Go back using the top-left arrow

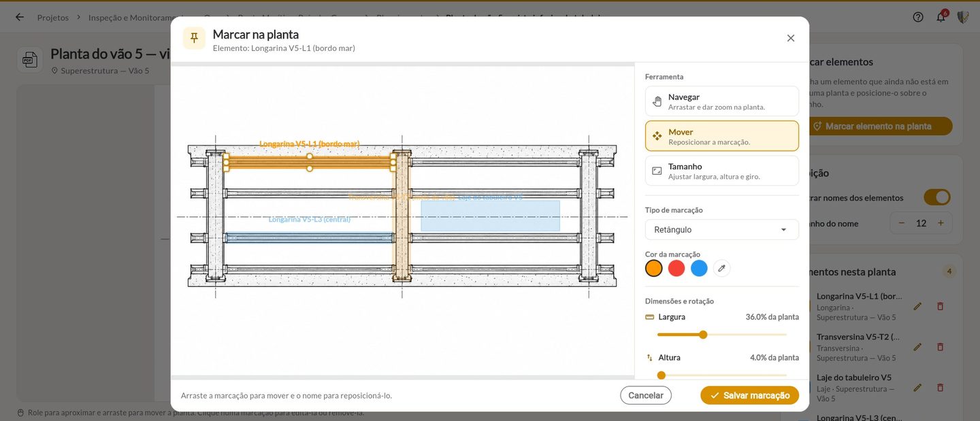click(x=19, y=17)
